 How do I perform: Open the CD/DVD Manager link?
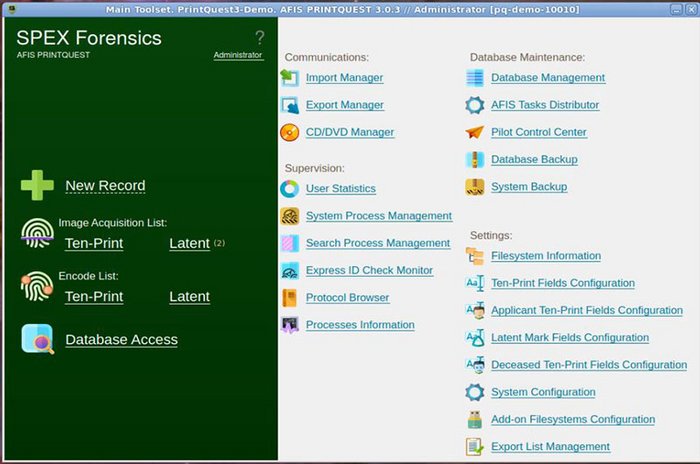tap(350, 132)
